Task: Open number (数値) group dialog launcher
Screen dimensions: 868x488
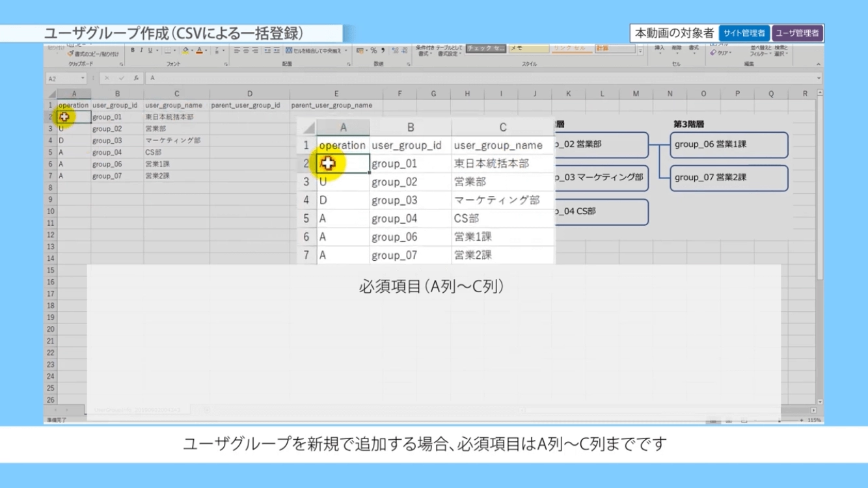Action: click(x=409, y=64)
